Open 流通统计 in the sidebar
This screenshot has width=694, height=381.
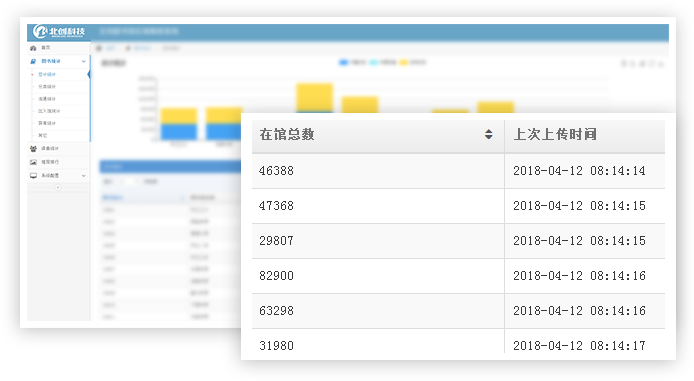(47, 99)
